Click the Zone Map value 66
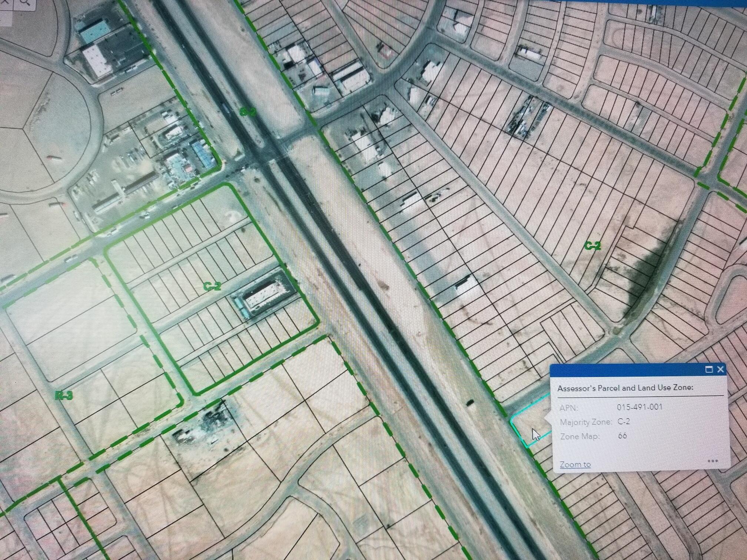This screenshot has height=560, width=747. pos(622,436)
